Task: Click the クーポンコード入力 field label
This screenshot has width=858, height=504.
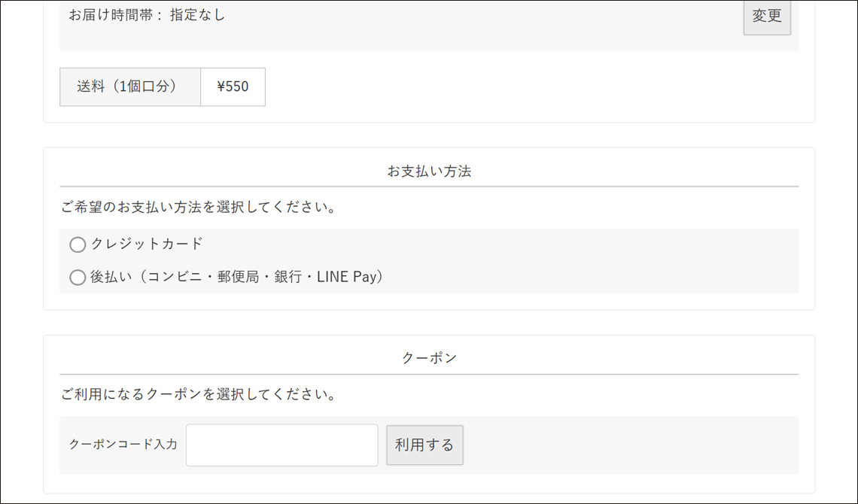Action: [123, 445]
